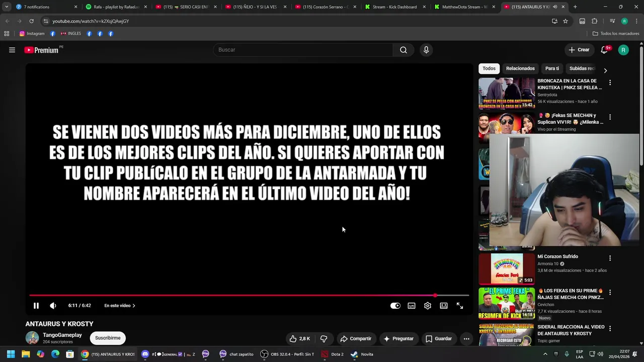The image size is (644, 362).
Task: Open the INGLES bookmark
Action: click(x=71, y=34)
